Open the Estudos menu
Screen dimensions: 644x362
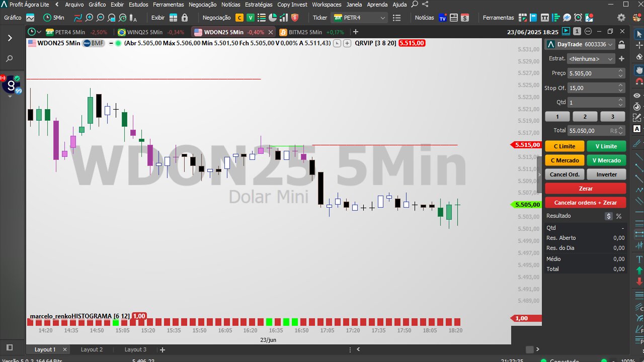point(138,5)
